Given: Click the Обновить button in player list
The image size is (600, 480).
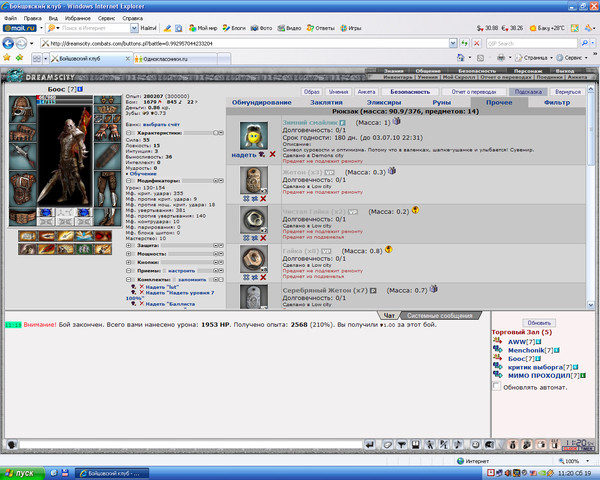Looking at the screenshot, I should coord(539,323).
